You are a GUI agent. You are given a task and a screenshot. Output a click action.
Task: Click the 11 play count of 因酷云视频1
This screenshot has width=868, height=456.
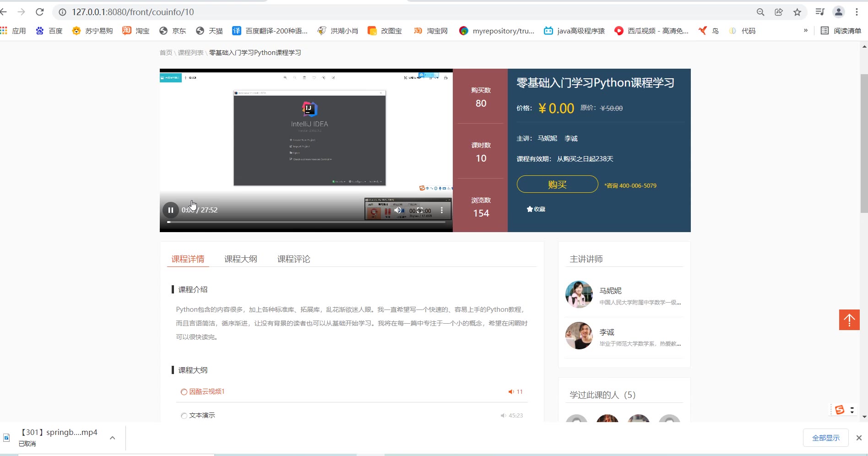click(515, 392)
